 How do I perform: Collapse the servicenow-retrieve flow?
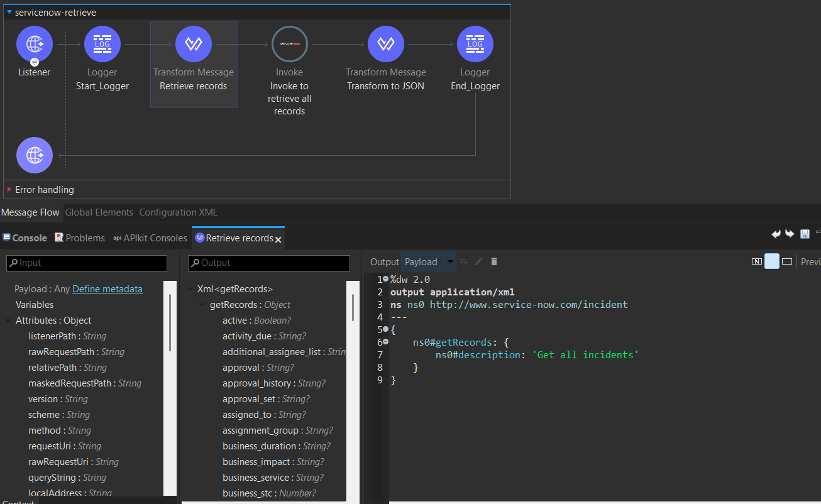tap(9, 12)
